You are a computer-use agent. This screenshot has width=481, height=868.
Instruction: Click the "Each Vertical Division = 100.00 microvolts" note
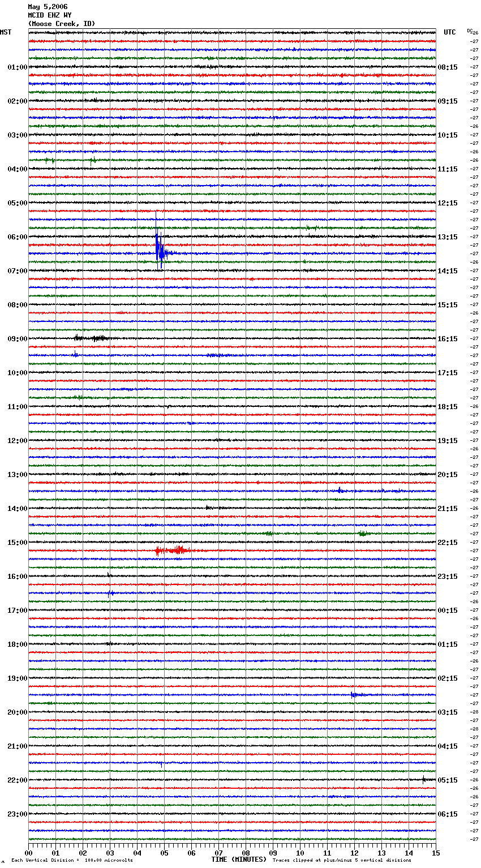pos(72,861)
